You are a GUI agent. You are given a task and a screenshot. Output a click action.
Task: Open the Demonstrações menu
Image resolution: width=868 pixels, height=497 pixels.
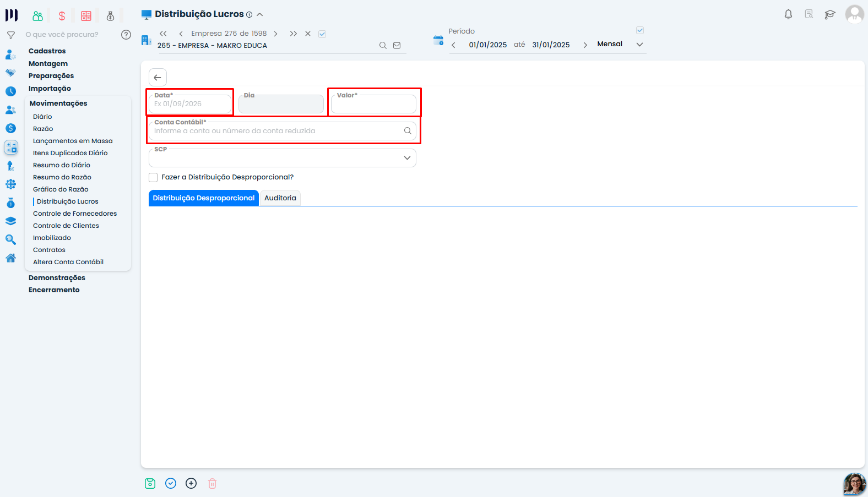pyautogui.click(x=57, y=278)
